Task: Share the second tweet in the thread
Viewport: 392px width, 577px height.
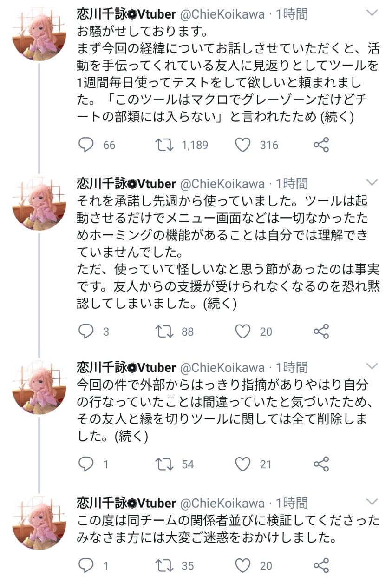Action: click(321, 332)
